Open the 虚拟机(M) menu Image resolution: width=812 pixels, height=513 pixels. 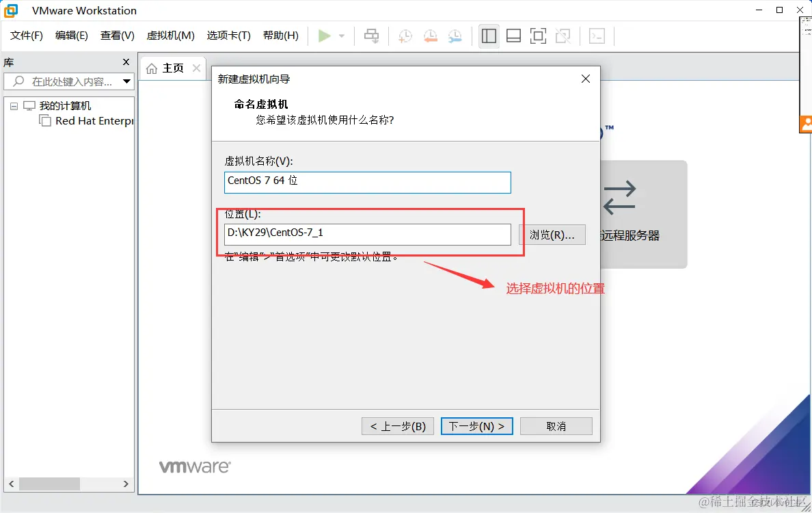coord(170,36)
